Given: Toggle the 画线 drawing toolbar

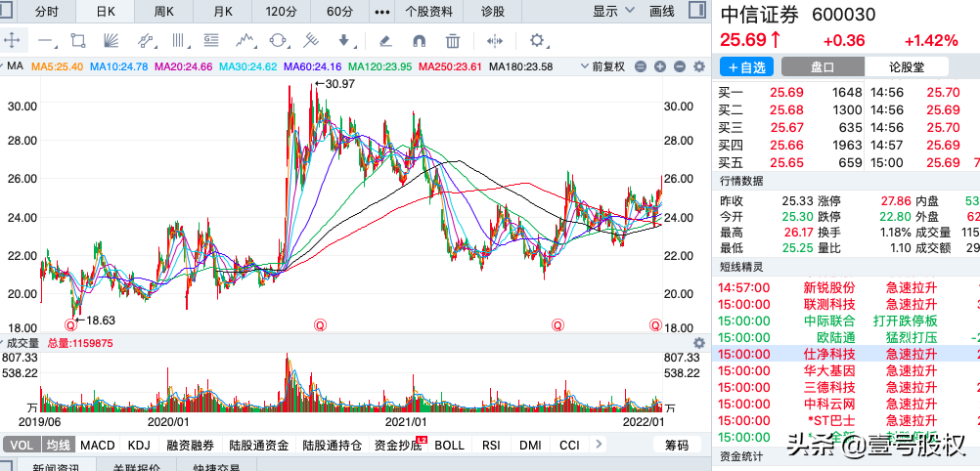Looking at the screenshot, I should click(x=662, y=11).
